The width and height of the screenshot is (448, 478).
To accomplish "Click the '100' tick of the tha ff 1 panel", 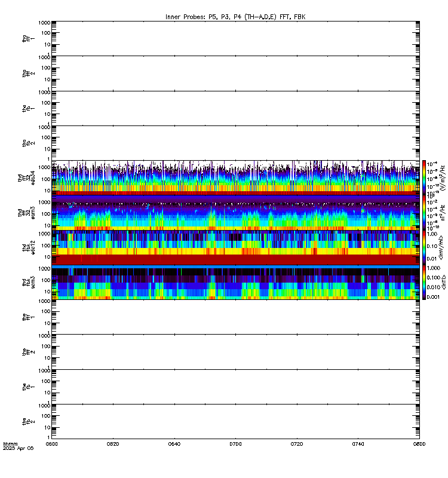I will 46,33.
